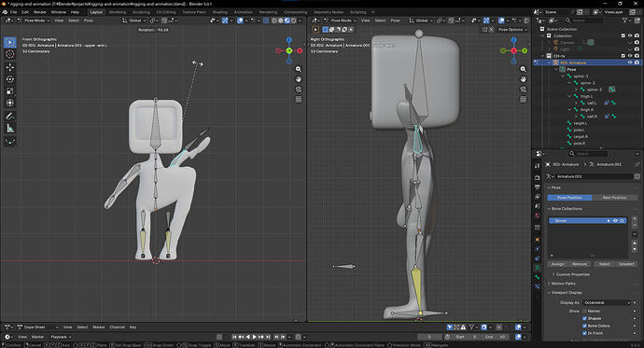Switch perspective/orthographic in left viewport
The width and height of the screenshot is (644, 348).
tap(299, 100)
